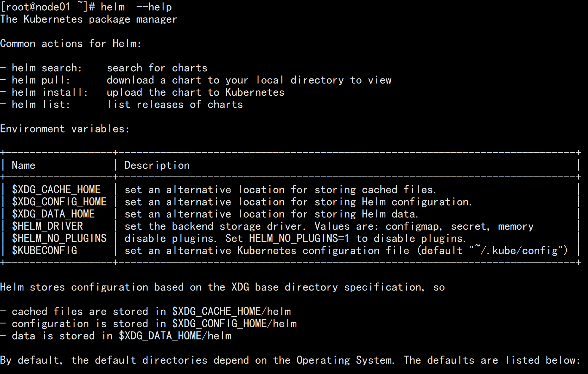This screenshot has width=588, height=374.
Task: Click the path "$XDG_CONFIG_HOME/helm"
Action: pos(234,323)
